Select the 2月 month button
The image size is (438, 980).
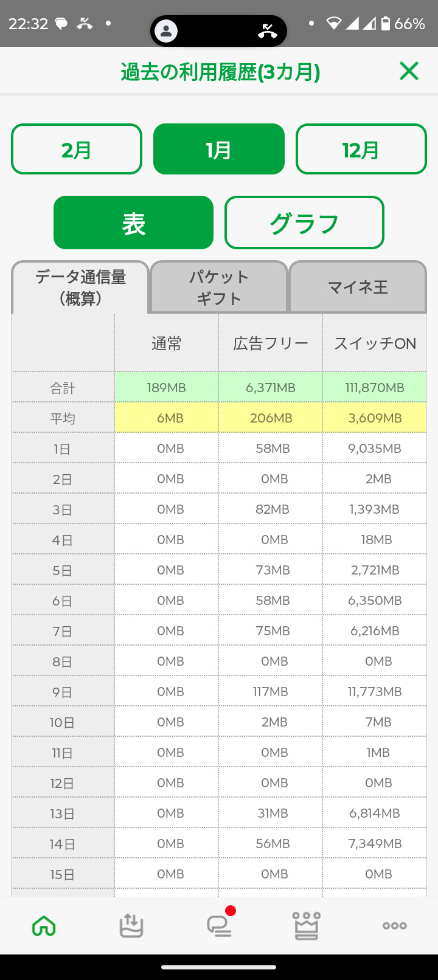[x=77, y=150]
